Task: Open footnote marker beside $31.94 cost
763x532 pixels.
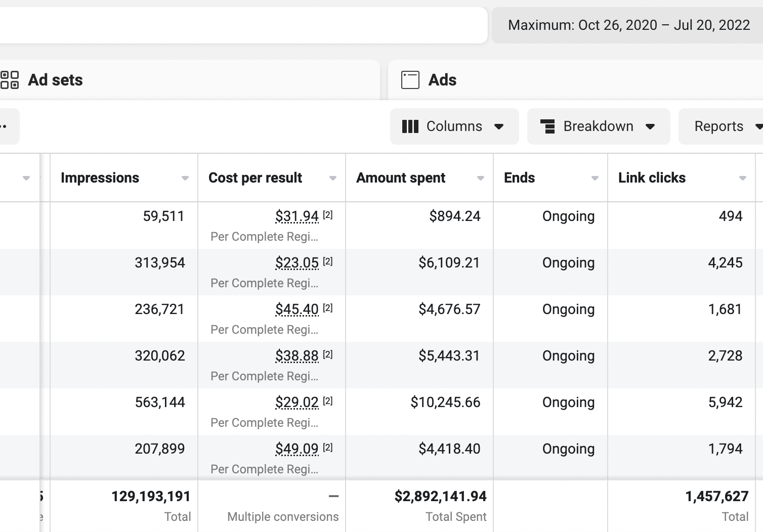Action: [x=328, y=215]
